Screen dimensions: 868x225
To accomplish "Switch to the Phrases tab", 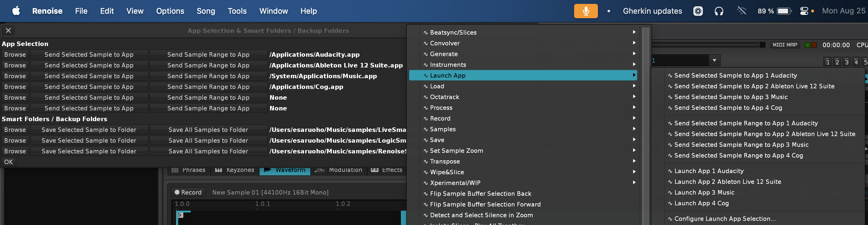I will pyautogui.click(x=188, y=170).
